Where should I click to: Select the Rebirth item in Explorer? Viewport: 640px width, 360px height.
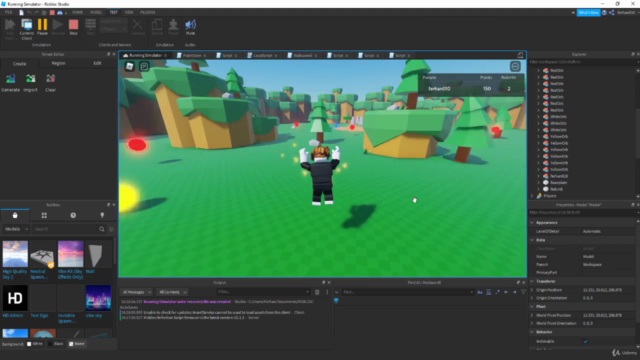point(557,189)
